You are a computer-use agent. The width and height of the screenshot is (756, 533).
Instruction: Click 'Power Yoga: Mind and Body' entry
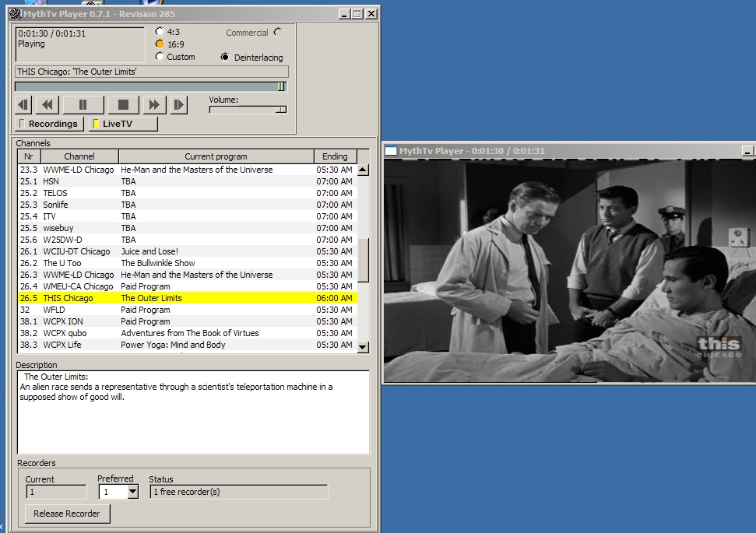(173, 345)
